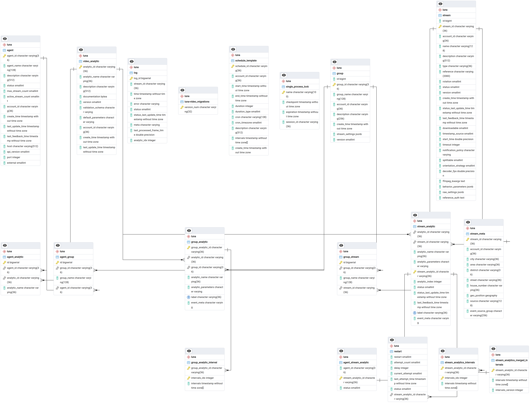The height and width of the screenshot is (405, 532).
Task: Click key icon beside version_num in luna-video_migrations
Action: [x=182, y=107]
